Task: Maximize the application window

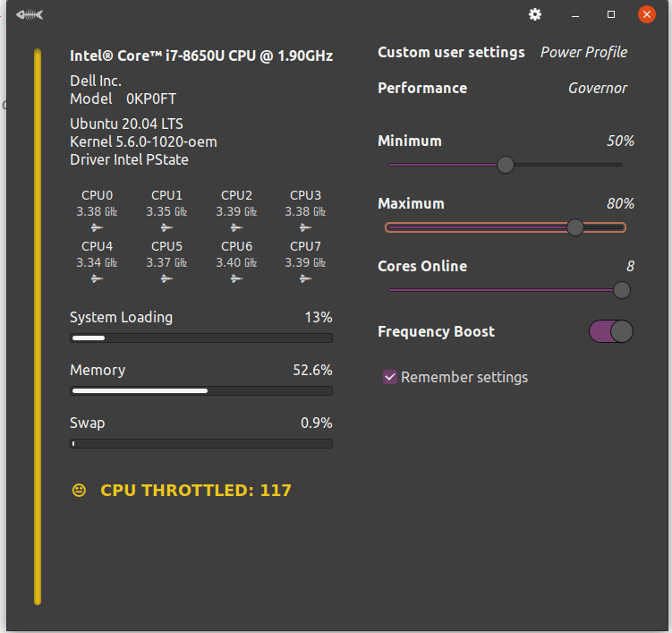Action: click(x=611, y=14)
